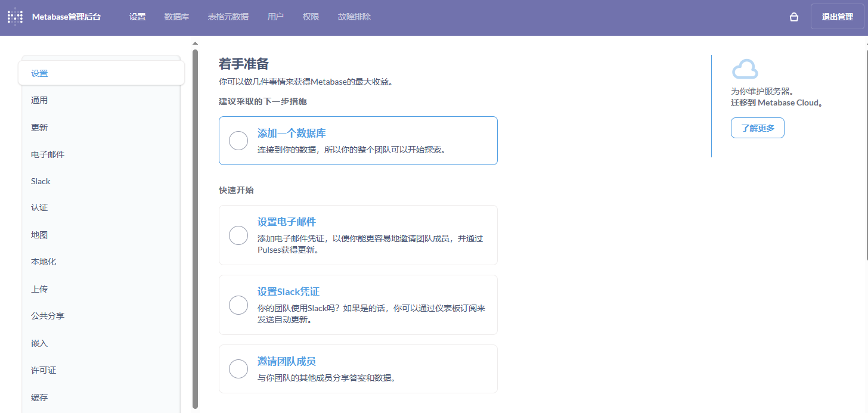The image size is (868, 413).
Task: Toggle the 设置电子邮件 circle checkbox
Action: click(238, 235)
